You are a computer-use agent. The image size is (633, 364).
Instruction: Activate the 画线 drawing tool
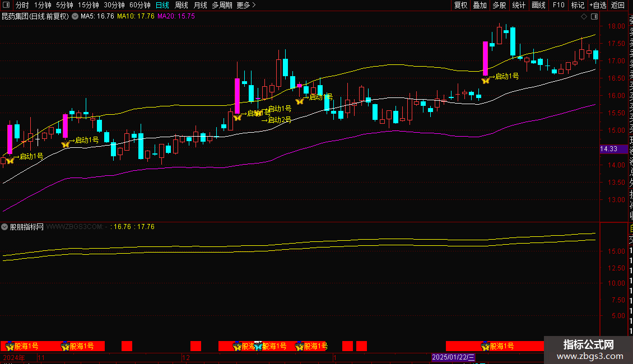pos(538,5)
